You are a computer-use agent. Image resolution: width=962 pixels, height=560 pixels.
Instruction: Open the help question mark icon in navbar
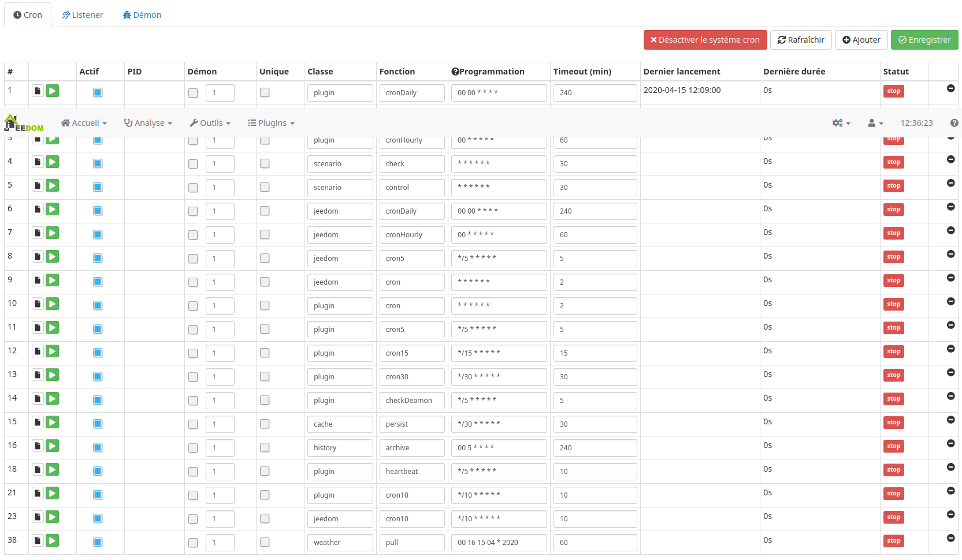click(954, 123)
